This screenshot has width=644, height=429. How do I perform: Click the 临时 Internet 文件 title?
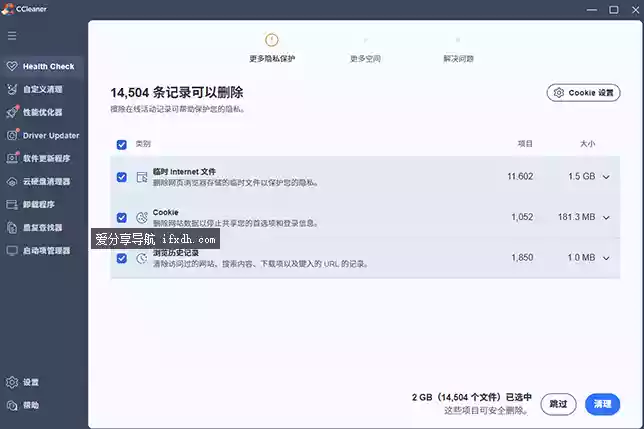pos(184,172)
